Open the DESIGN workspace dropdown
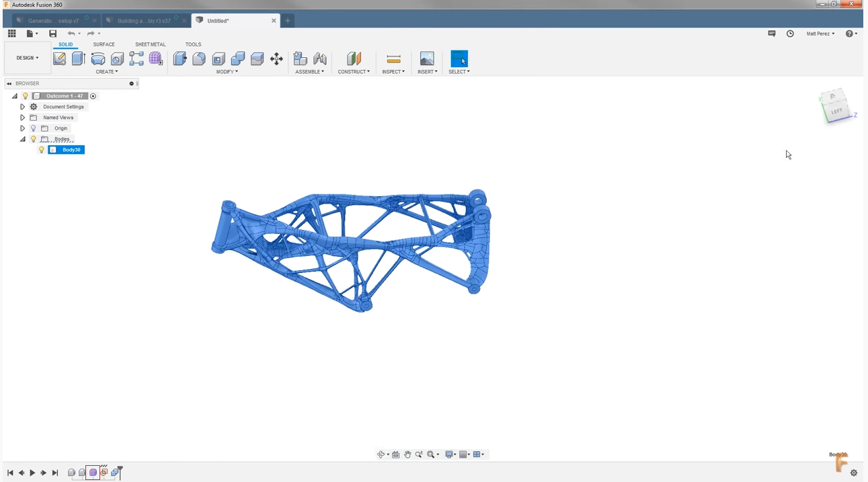 click(28, 58)
